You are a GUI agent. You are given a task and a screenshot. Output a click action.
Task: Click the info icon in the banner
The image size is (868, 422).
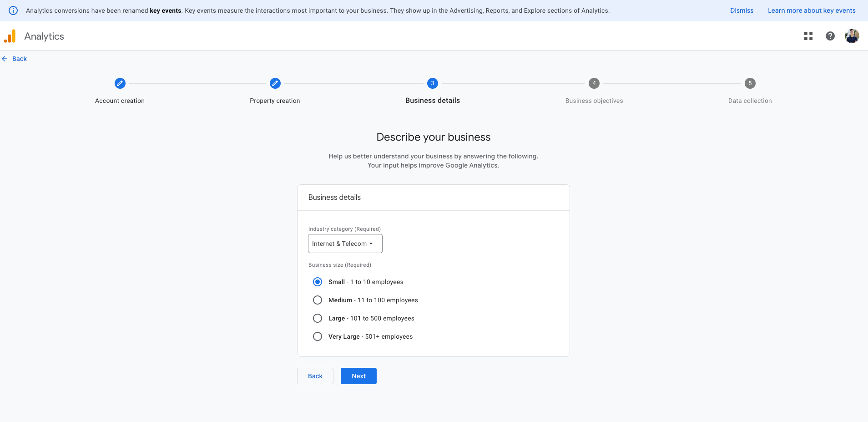point(13,10)
